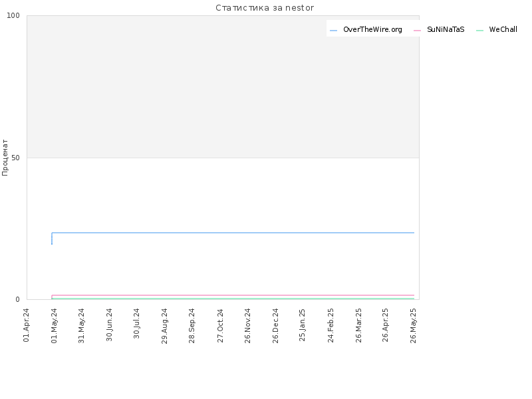Click the 26.May.25 x-axis date label
532x399 pixels.
pos(413,326)
